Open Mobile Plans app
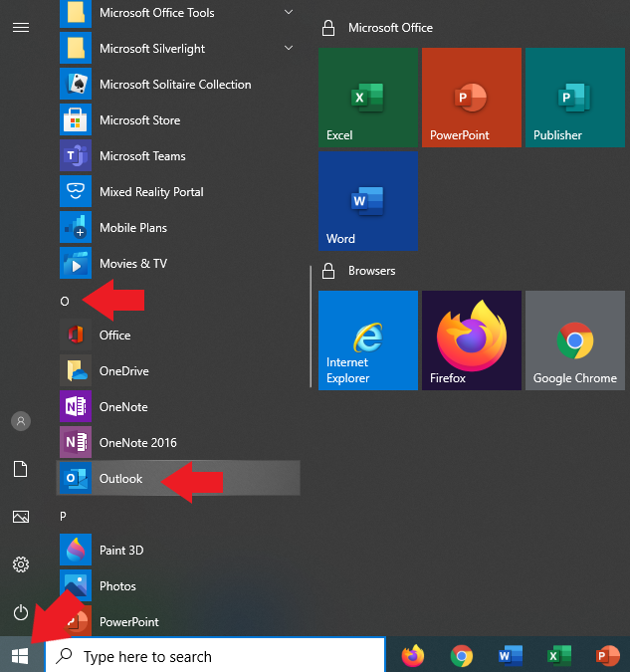630x672 pixels. [178, 228]
